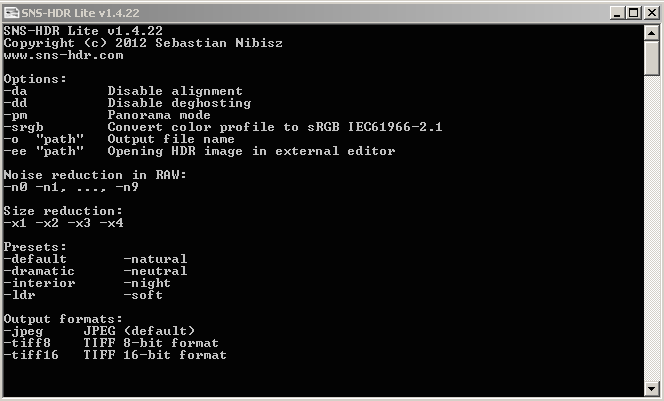Close the SNS-HDR Lite console window

coord(652,13)
